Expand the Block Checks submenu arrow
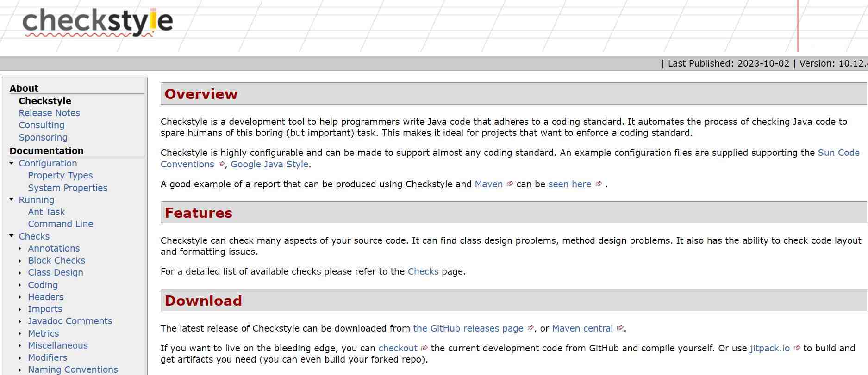 (20, 261)
